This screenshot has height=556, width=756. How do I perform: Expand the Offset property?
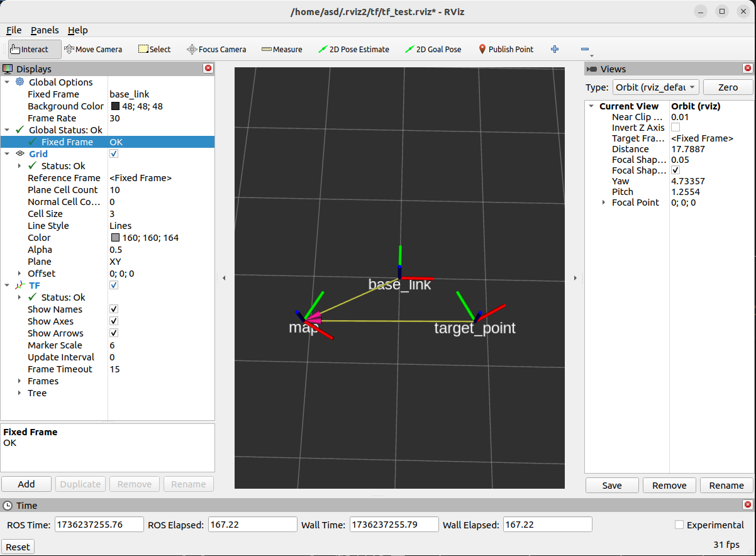point(21,273)
